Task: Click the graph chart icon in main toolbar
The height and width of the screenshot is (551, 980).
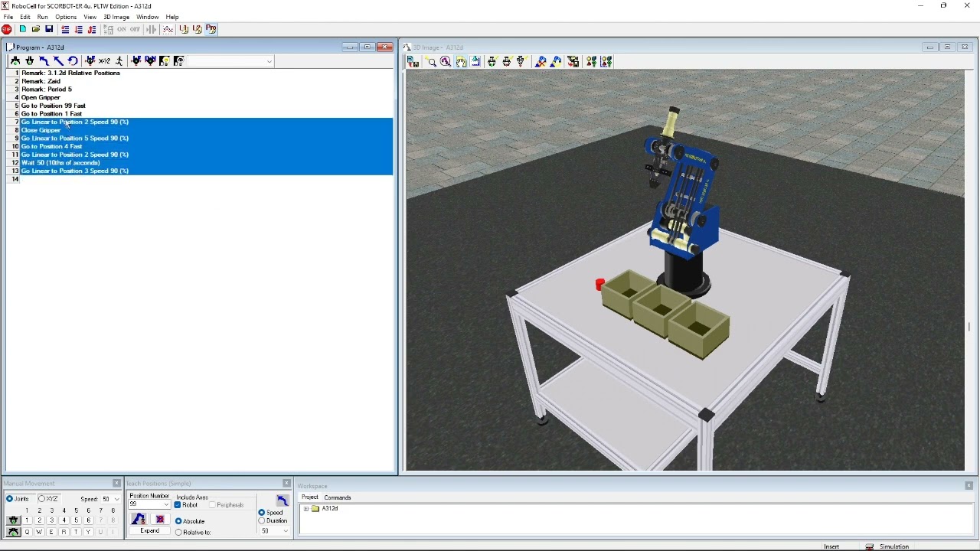Action: click(168, 29)
